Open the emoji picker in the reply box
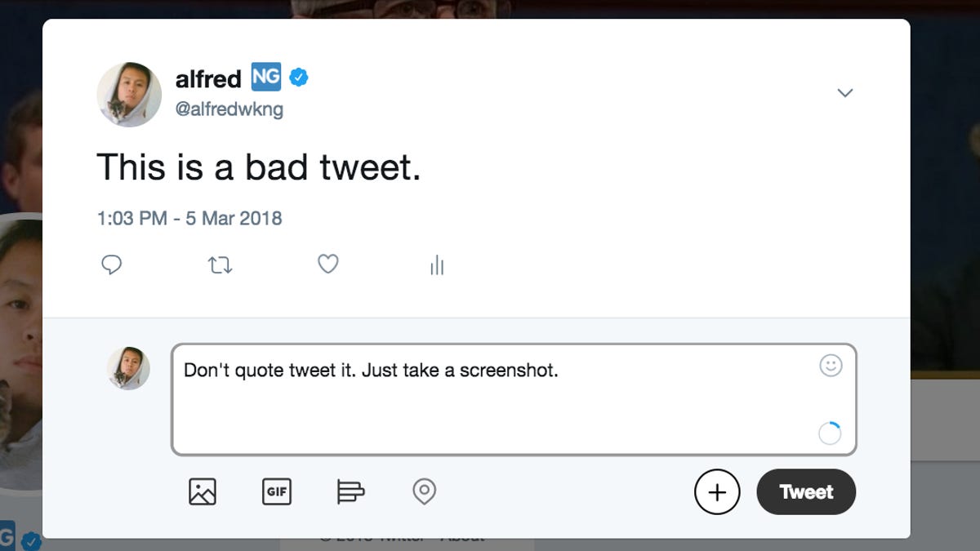This screenshot has height=551, width=980. pyautogui.click(x=831, y=367)
